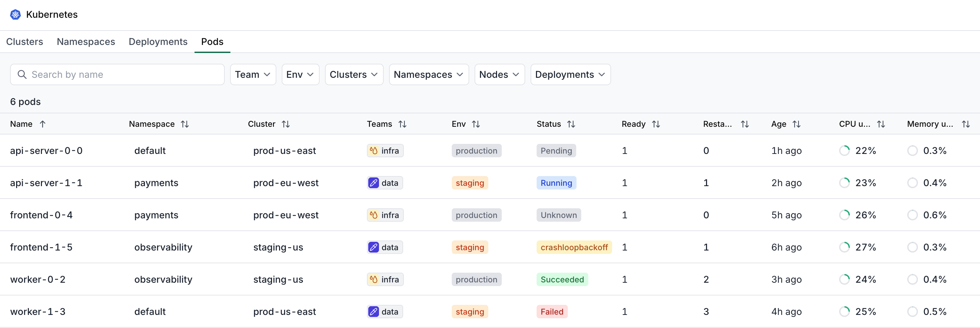Sort by CPU usage column icon
Viewport: 980px width, 328px height.
(x=881, y=124)
